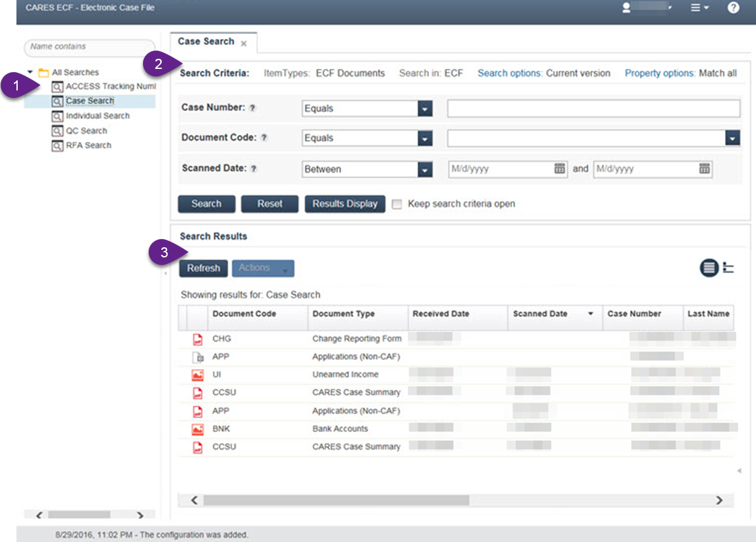Image resolution: width=756 pixels, height=542 pixels.
Task: Select the Change Reporting Form row text
Action: 357,339
